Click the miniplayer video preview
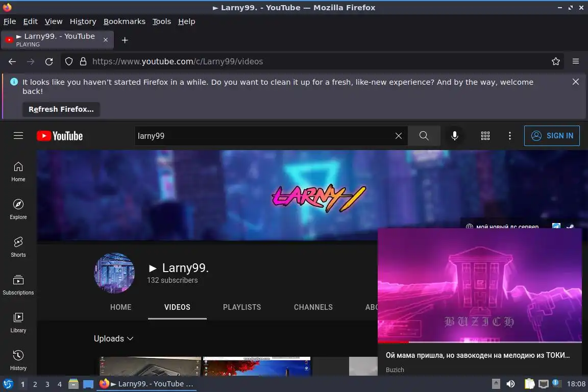Screen dimensions: 588x392 pos(480,285)
